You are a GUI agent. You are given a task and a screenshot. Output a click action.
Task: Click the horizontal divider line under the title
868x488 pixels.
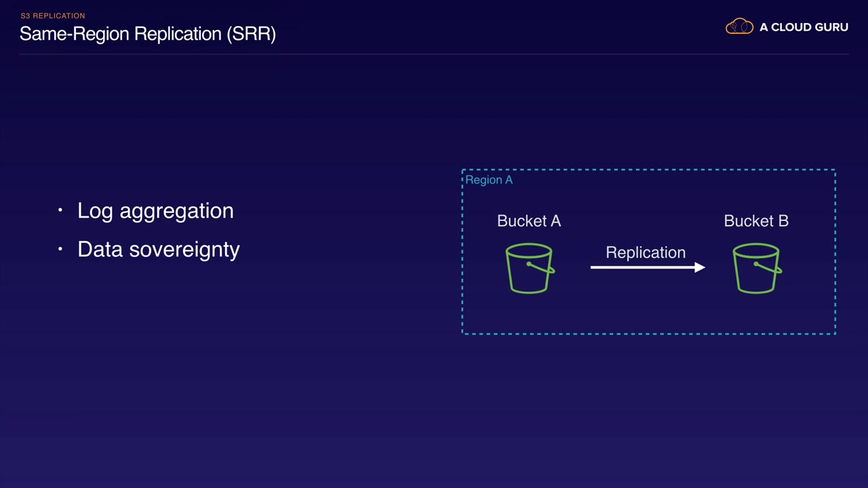[434, 54]
